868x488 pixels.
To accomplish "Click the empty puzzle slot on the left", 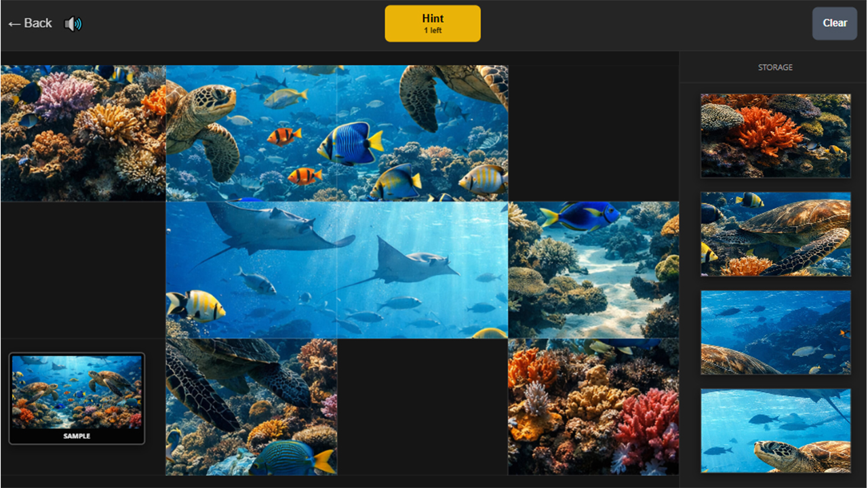I will (81, 269).
